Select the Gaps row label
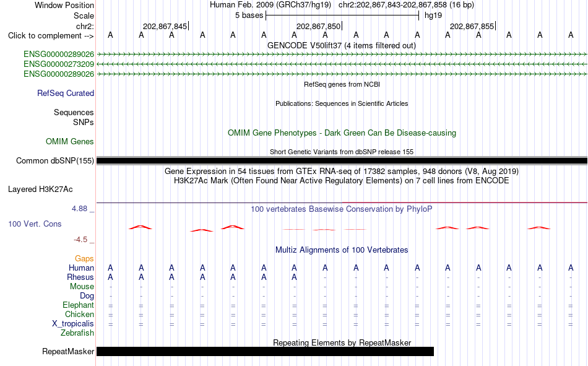The width and height of the screenshot is (588, 366). [x=84, y=258]
